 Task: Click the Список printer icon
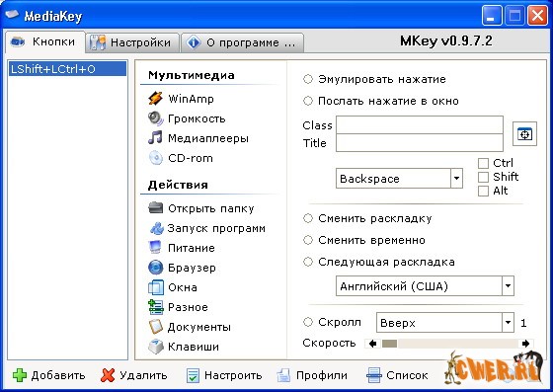pyautogui.click(x=373, y=375)
